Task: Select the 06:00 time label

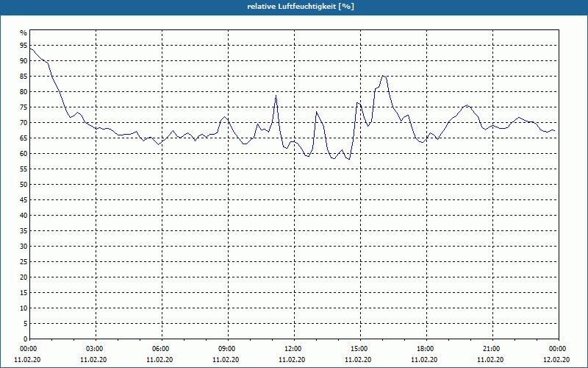Action: 162,349
